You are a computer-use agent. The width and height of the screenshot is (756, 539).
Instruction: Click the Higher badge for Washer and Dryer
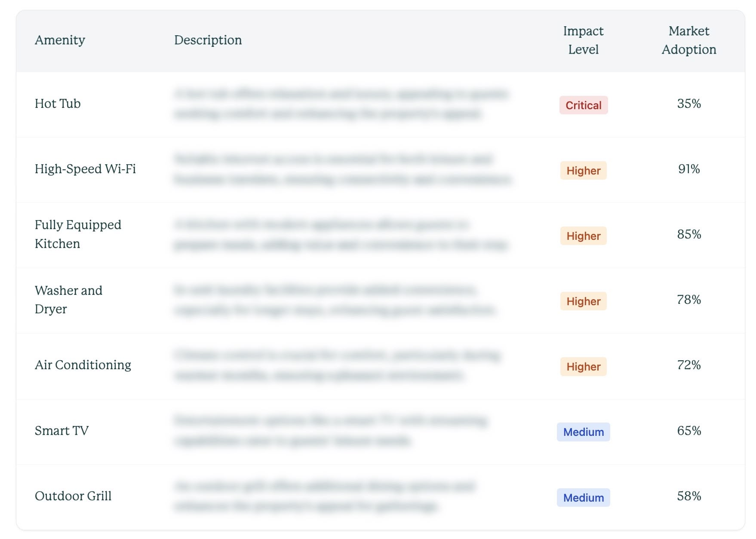point(583,301)
